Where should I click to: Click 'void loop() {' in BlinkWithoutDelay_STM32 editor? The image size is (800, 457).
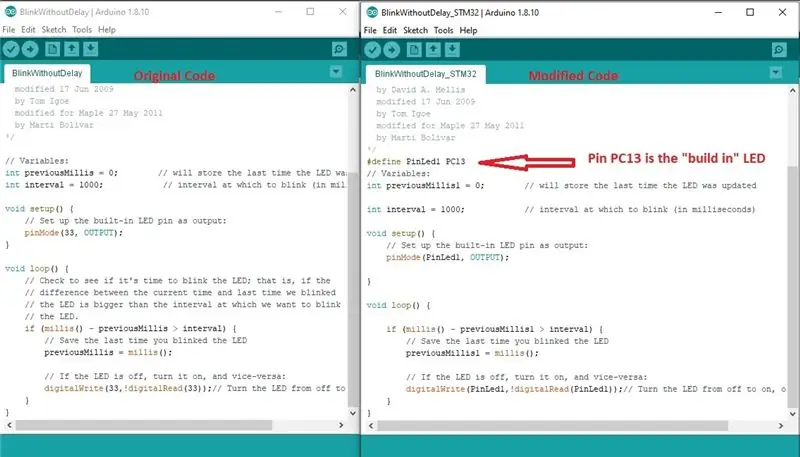coord(398,306)
